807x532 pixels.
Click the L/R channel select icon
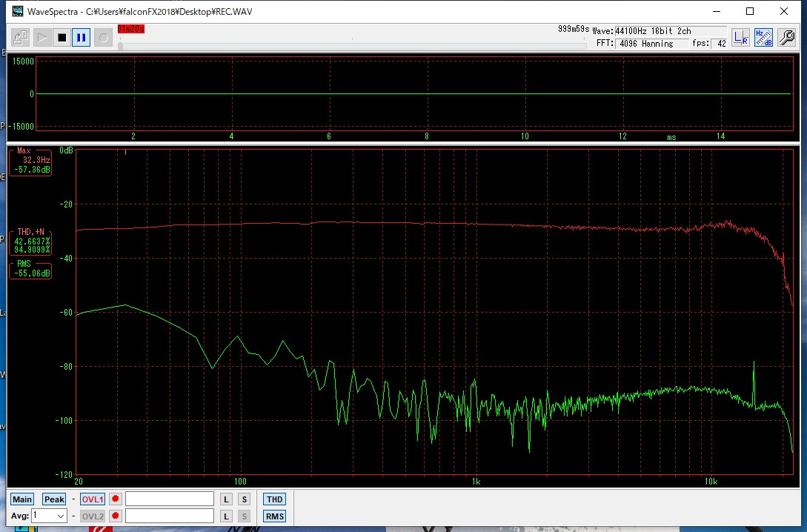coord(740,38)
